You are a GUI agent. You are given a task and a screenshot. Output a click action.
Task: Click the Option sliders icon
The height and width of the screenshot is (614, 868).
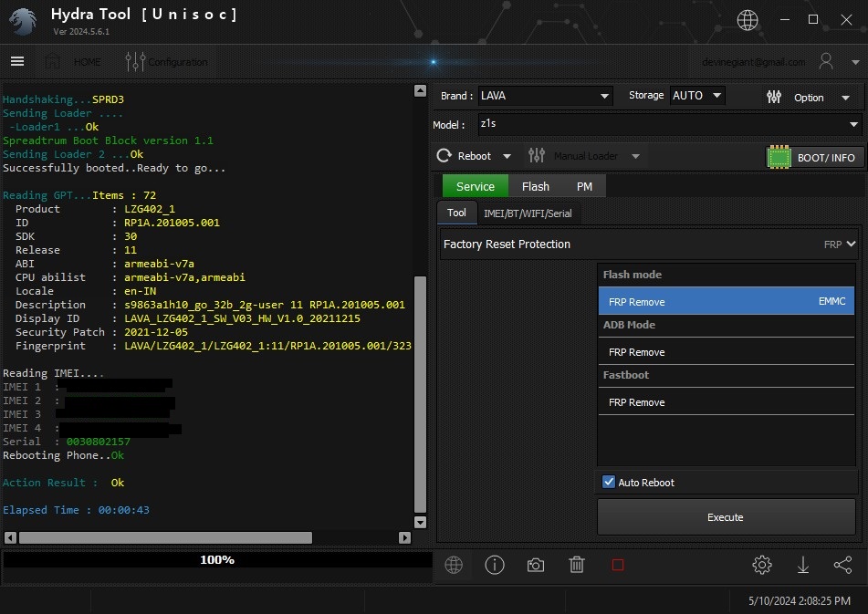point(773,98)
